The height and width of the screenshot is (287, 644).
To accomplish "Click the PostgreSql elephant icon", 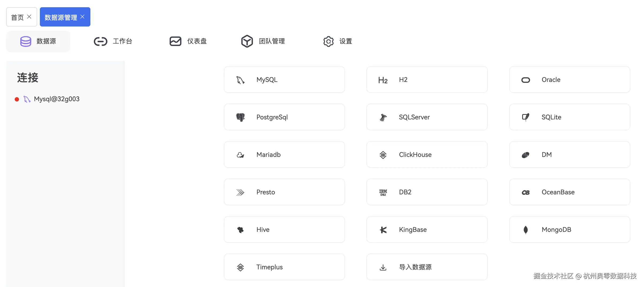I will pos(240,117).
